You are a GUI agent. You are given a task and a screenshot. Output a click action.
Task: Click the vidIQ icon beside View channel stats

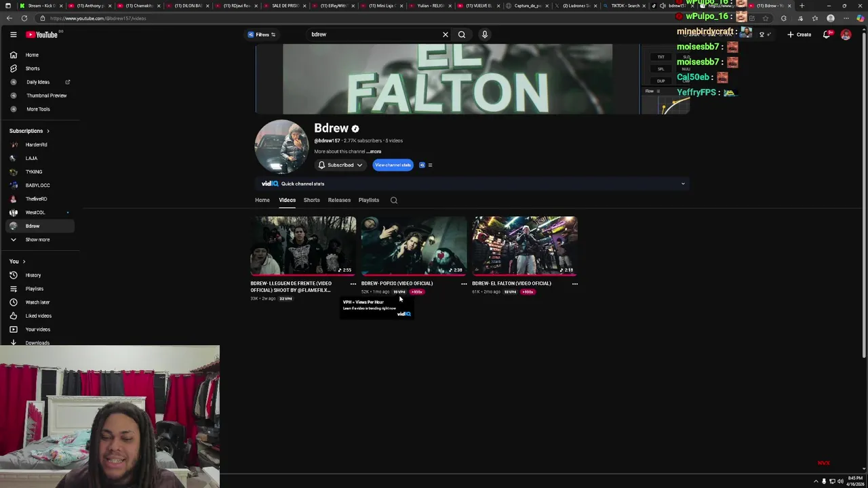tap(422, 165)
